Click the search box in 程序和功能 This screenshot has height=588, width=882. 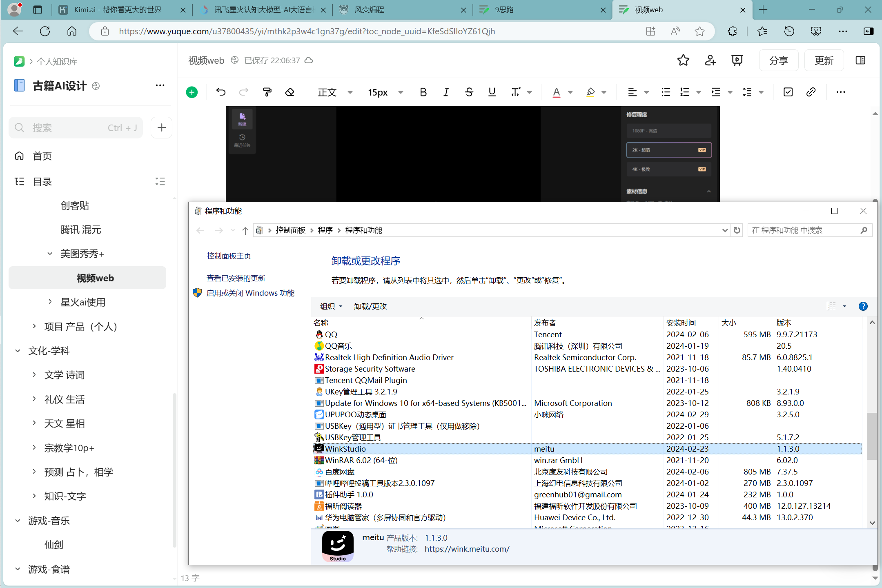click(x=810, y=230)
